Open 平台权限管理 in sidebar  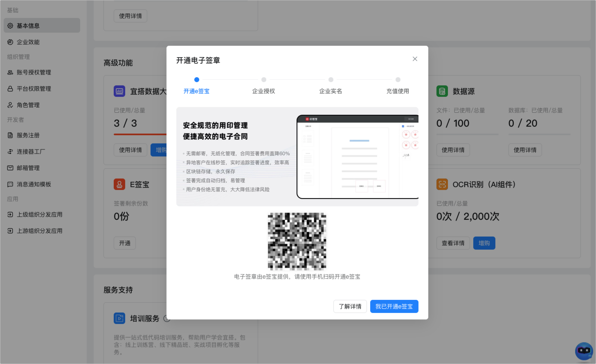click(x=42, y=88)
